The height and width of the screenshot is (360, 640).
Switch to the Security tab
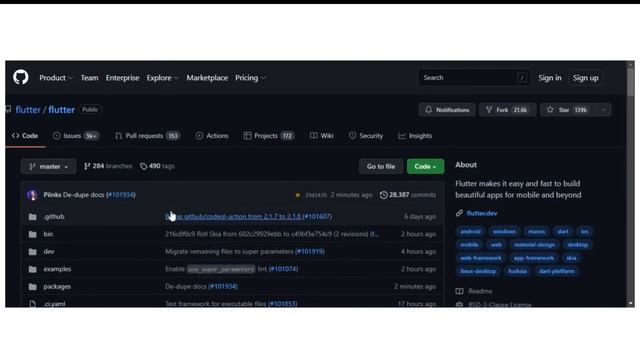[x=366, y=136]
